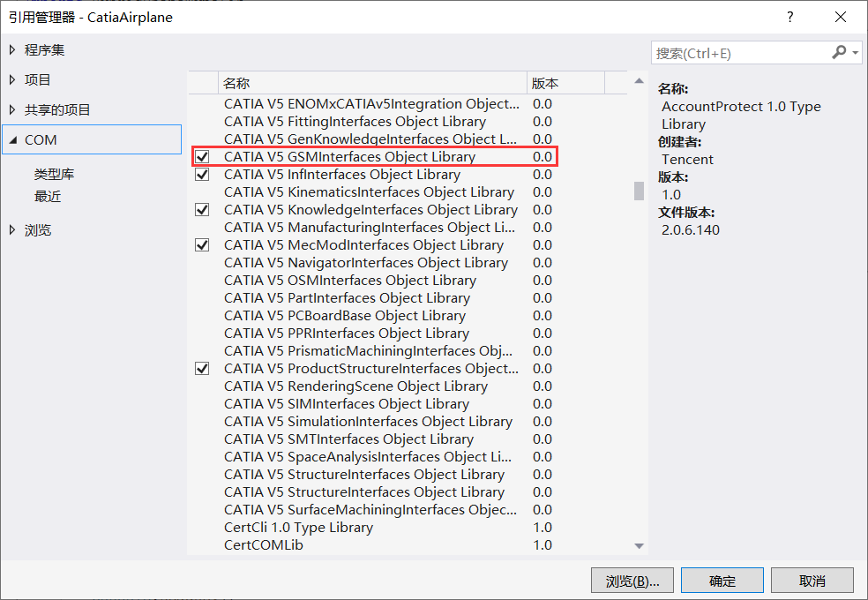Screen dimensions: 868x600
Task: Enable CertCli 1.0 Type Library
Action: coord(202,527)
